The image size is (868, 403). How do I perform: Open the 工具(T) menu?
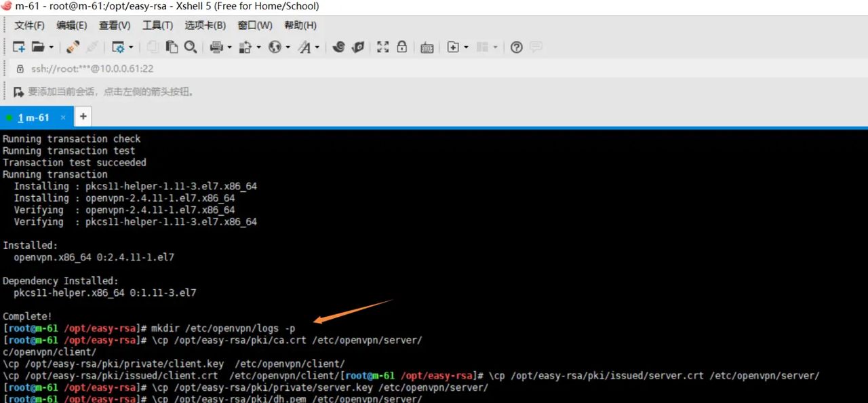(x=157, y=25)
